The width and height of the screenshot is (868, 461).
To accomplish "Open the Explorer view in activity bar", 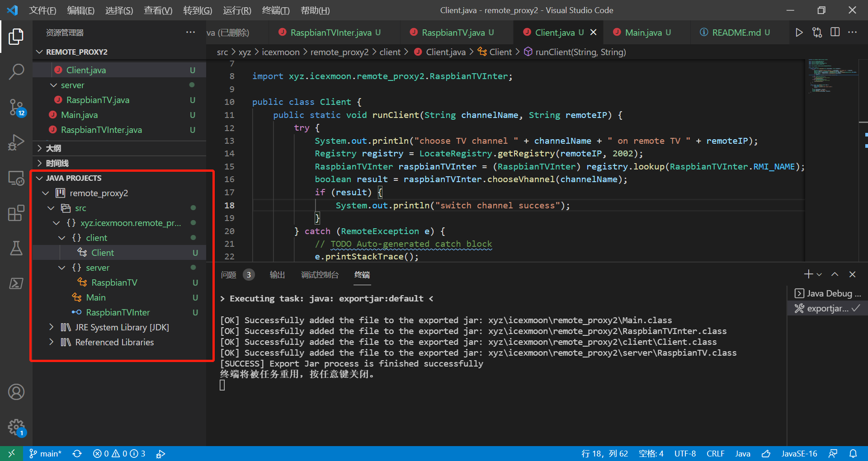I will (x=16, y=37).
